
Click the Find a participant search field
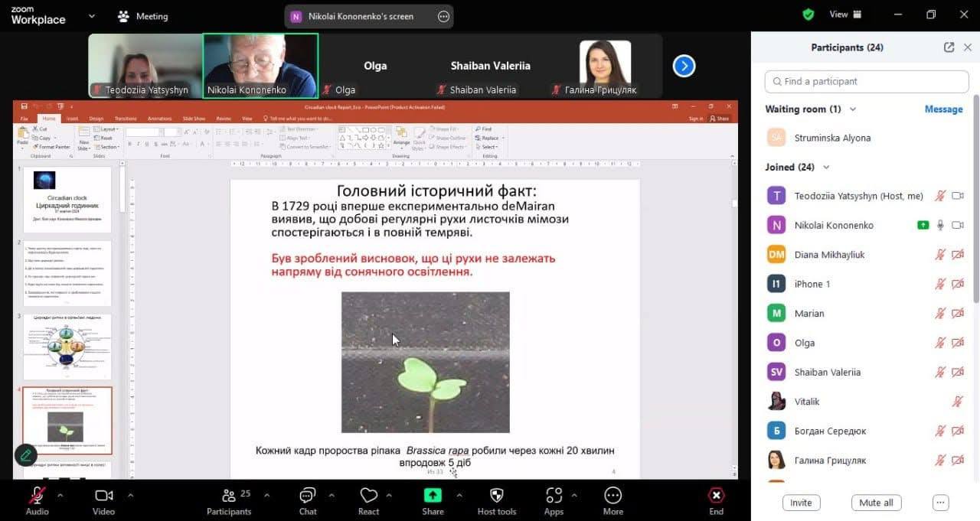point(867,81)
